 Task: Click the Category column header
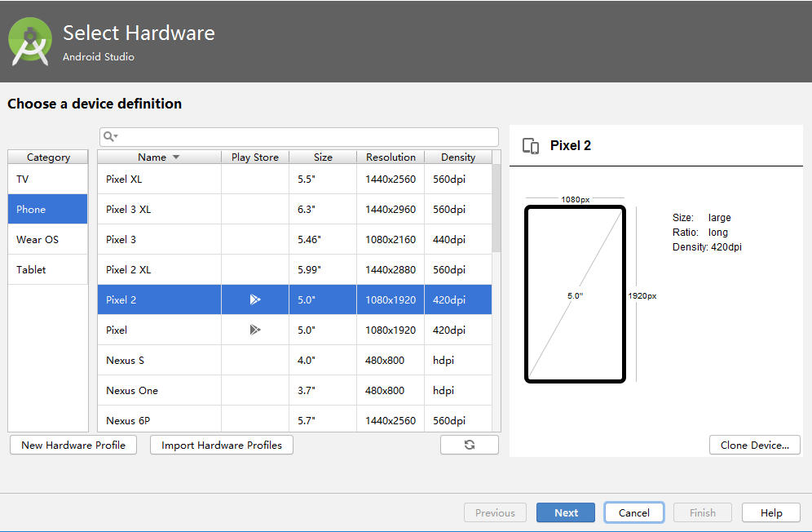[x=48, y=157]
